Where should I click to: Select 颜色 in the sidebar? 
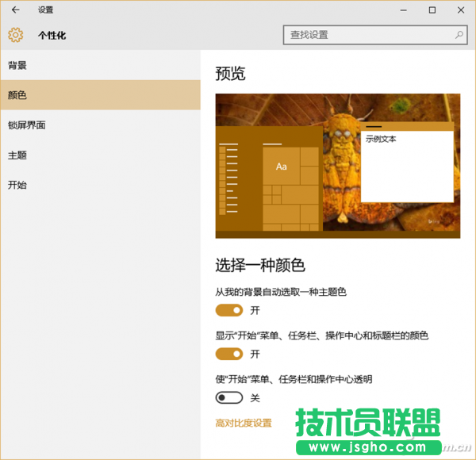[17, 95]
